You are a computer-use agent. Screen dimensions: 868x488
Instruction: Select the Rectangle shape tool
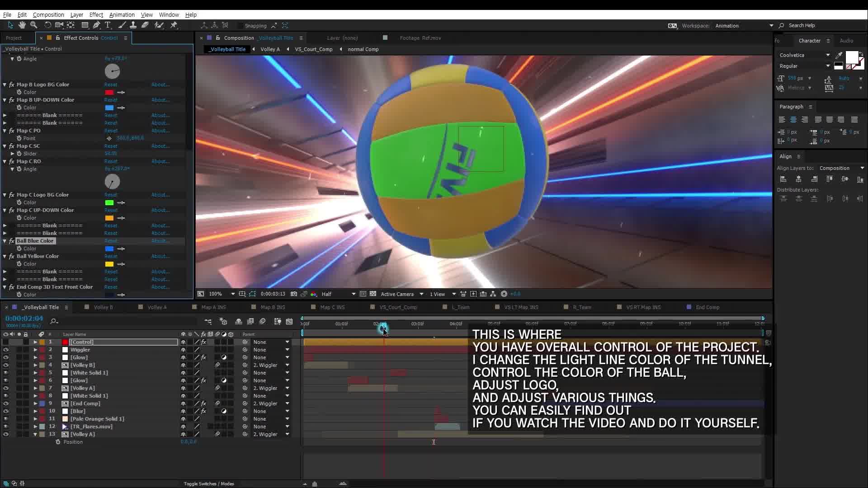click(85, 25)
